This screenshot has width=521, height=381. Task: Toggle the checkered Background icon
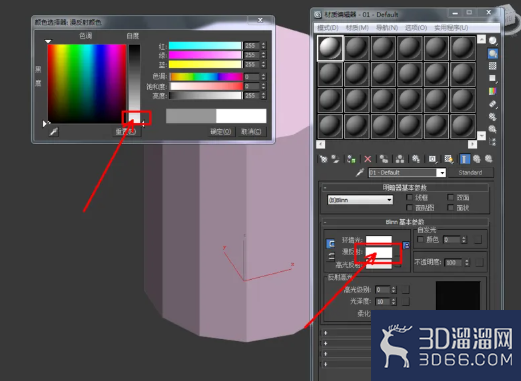493,66
